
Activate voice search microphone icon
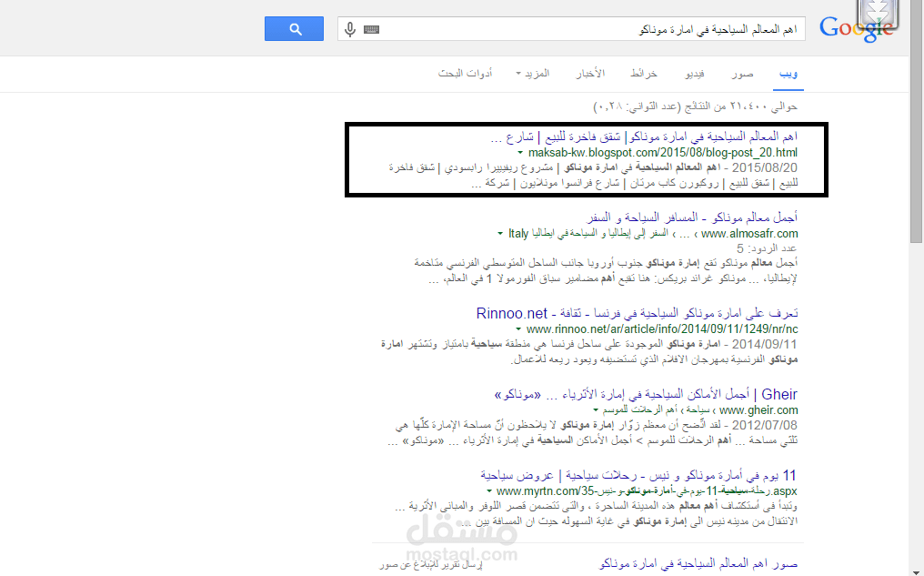pos(350,29)
